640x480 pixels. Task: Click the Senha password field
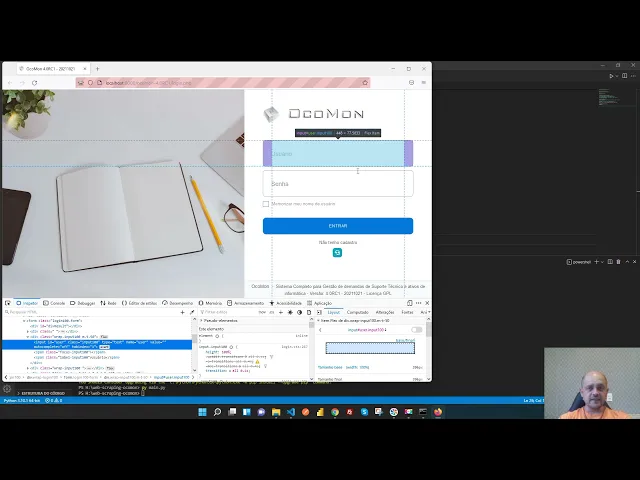[x=338, y=184]
